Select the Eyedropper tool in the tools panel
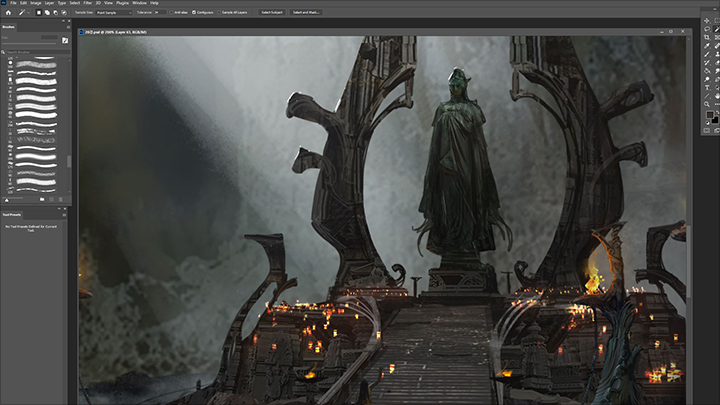 click(x=707, y=46)
